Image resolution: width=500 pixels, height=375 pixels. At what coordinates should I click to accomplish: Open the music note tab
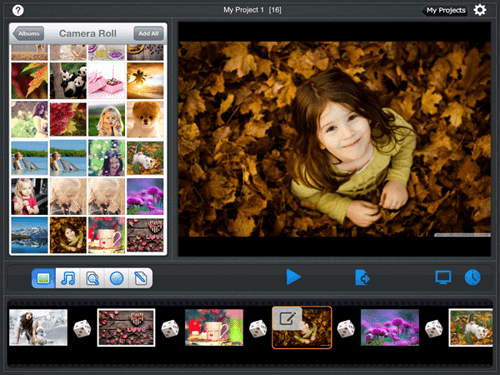68,278
